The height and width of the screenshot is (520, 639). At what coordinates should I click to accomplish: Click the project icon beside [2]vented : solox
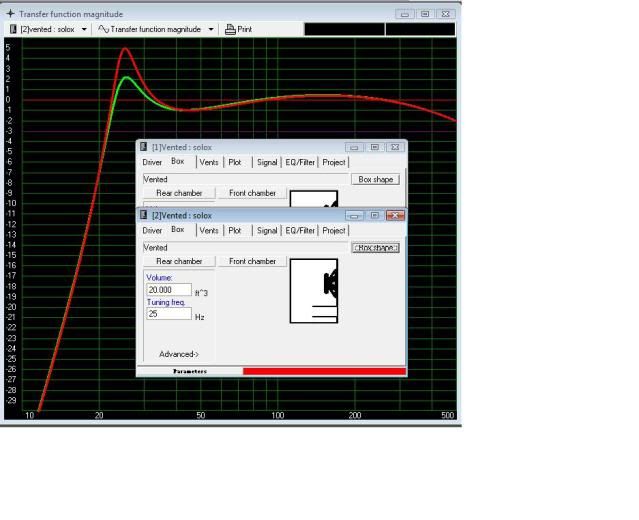(13, 29)
